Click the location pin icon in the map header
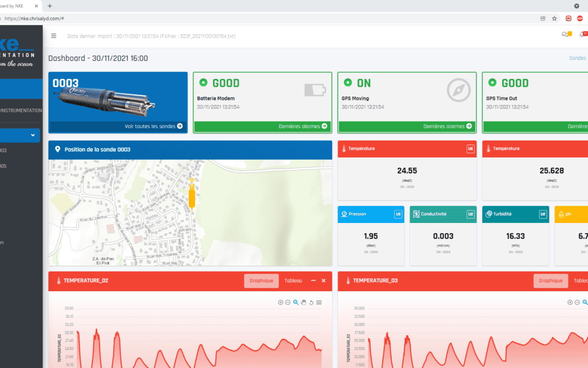 (57, 149)
